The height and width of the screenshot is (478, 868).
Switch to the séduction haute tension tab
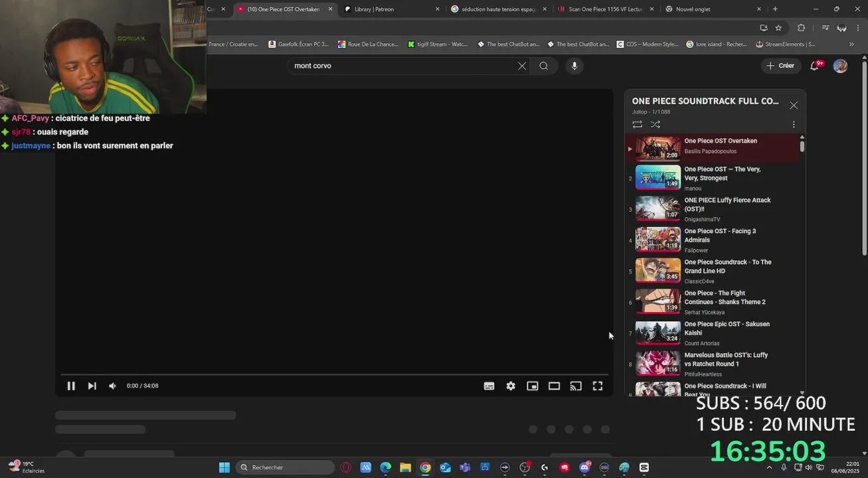coord(498,9)
